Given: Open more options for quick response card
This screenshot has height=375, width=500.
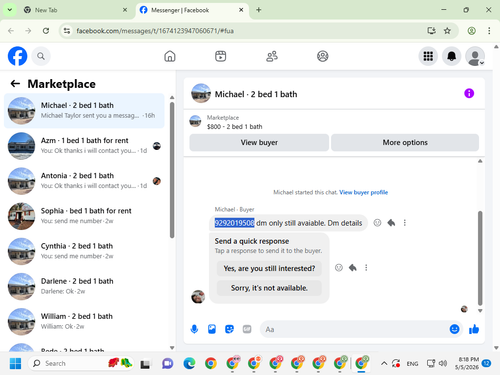Looking at the screenshot, I should pos(366,268).
